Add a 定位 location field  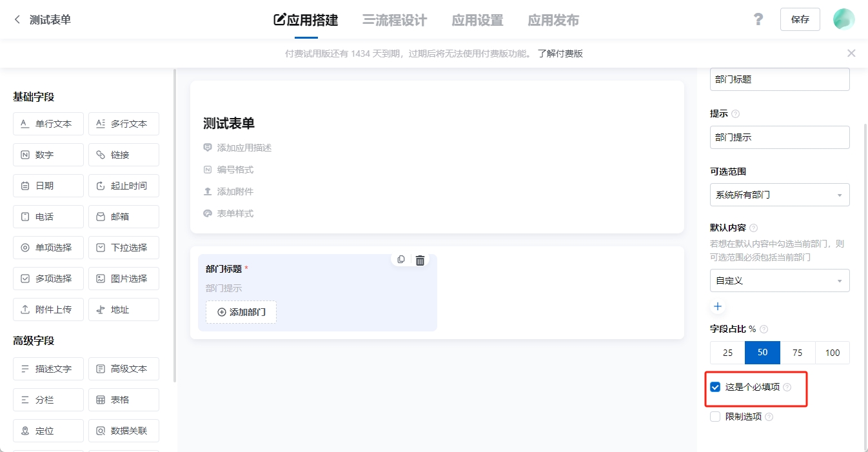(48, 430)
